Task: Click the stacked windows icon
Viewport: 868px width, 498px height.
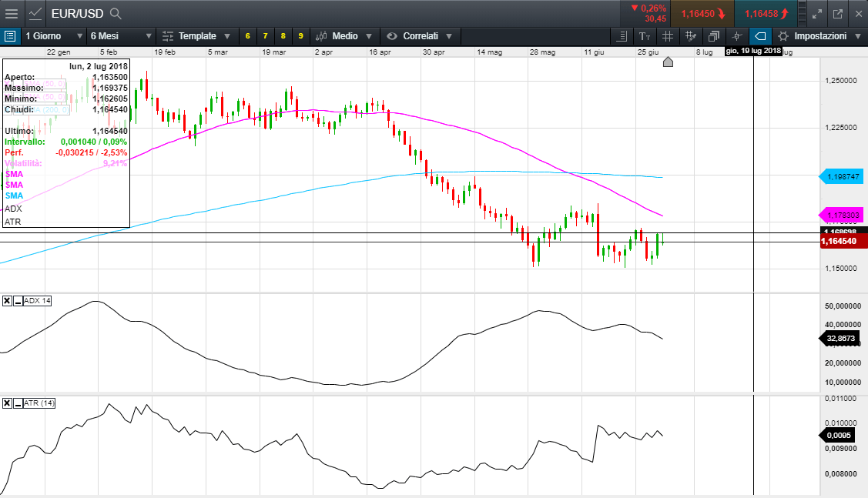Action: point(714,36)
